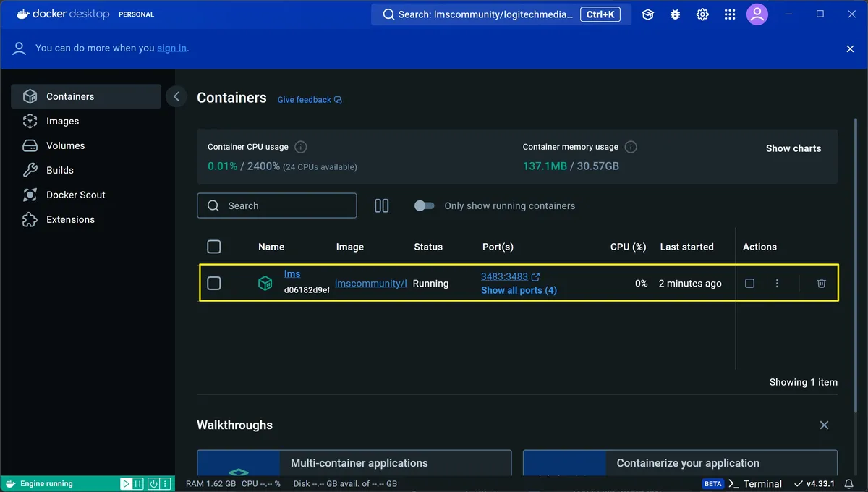Collapse the sidebar with the chevron button
The width and height of the screenshot is (868, 492).
click(x=176, y=96)
